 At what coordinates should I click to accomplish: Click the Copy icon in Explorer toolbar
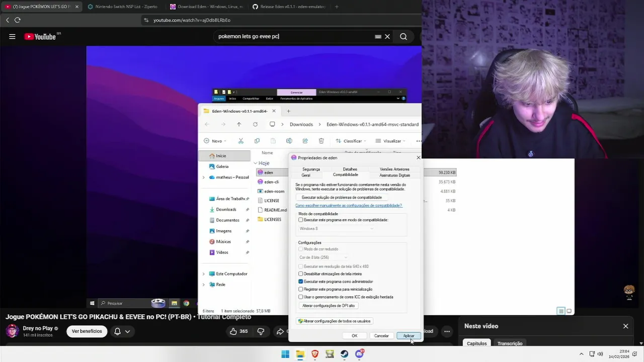tap(257, 141)
